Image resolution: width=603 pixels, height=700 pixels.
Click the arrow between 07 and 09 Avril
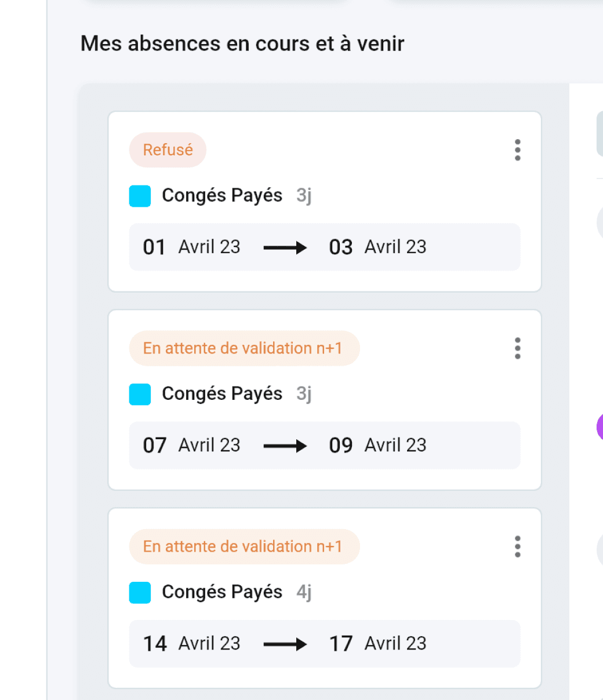tap(285, 446)
